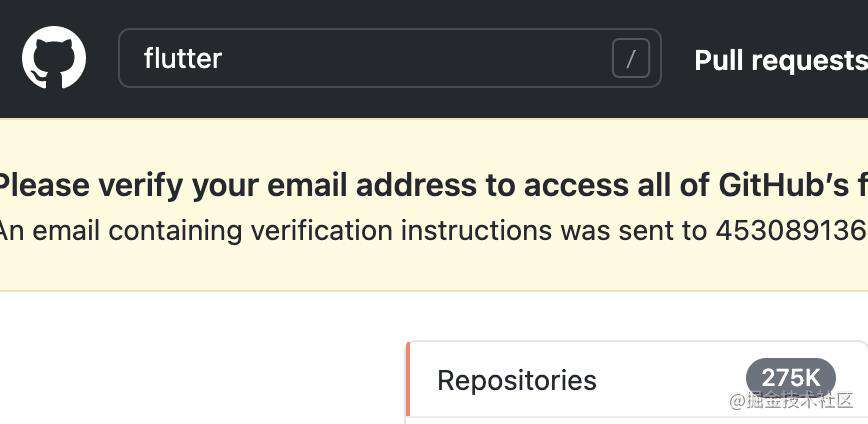The width and height of the screenshot is (868, 424).
Task: Click the verification instructions sentence
Action: click(432, 230)
